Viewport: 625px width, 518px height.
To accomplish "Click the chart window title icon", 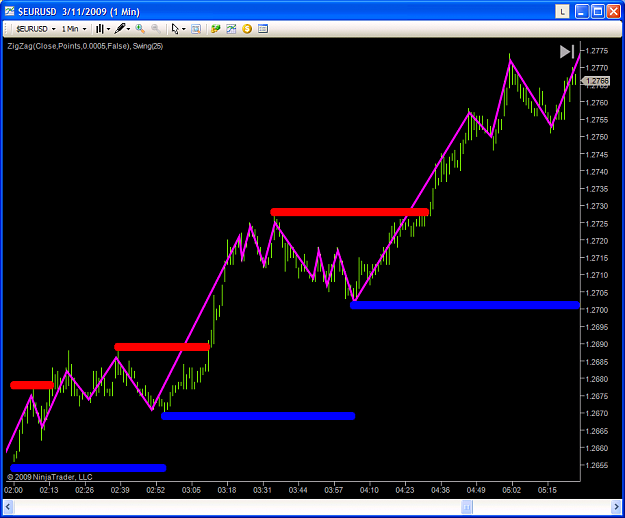I will [x=10, y=12].
